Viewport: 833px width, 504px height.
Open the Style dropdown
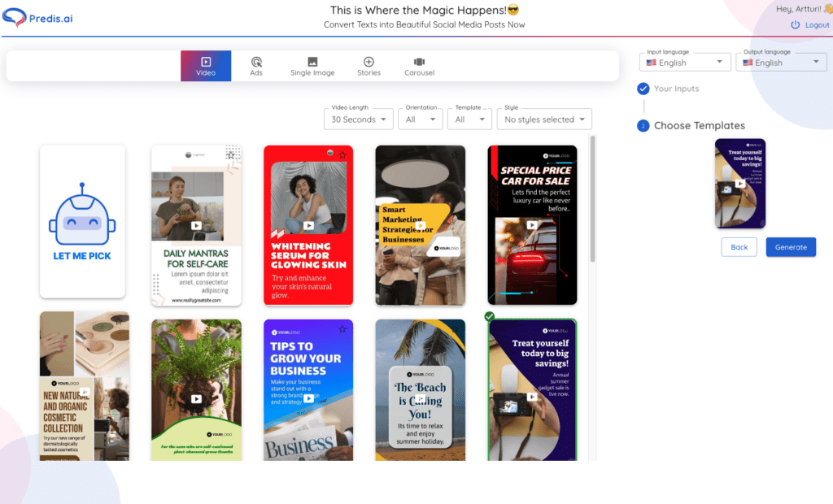pos(544,119)
